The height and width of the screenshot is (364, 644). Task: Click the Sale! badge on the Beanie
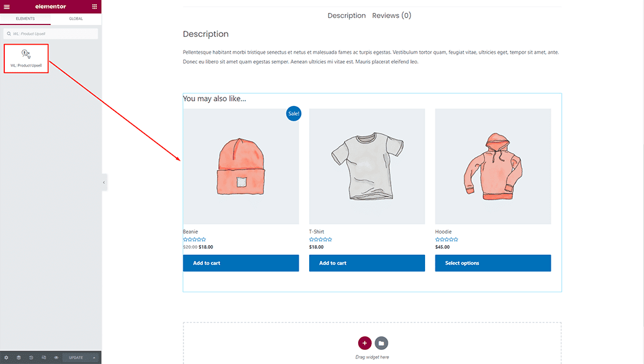(x=293, y=113)
